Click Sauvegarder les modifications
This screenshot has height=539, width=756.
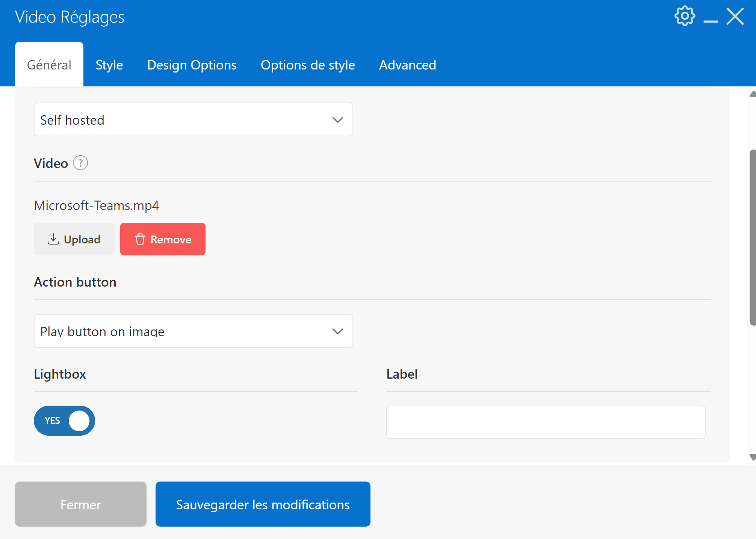(263, 504)
